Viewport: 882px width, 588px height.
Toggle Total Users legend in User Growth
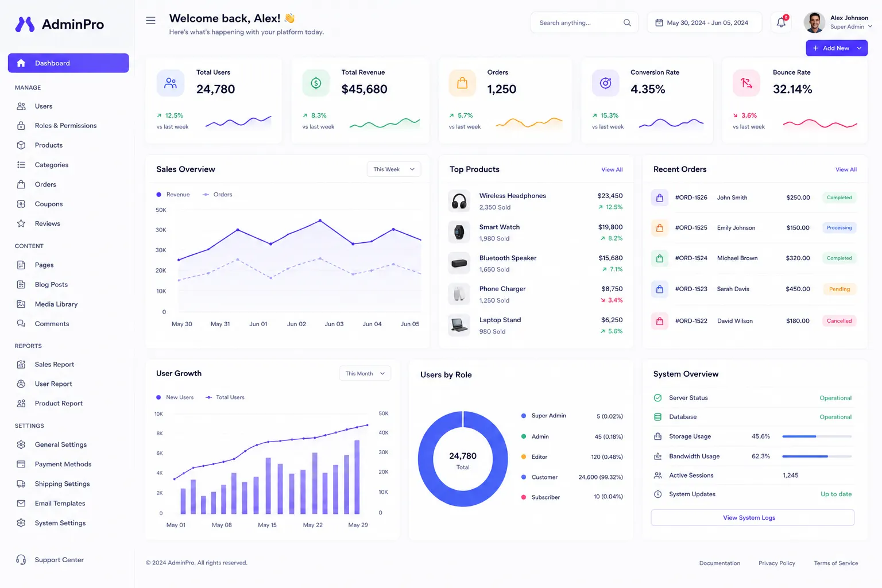pyautogui.click(x=225, y=397)
